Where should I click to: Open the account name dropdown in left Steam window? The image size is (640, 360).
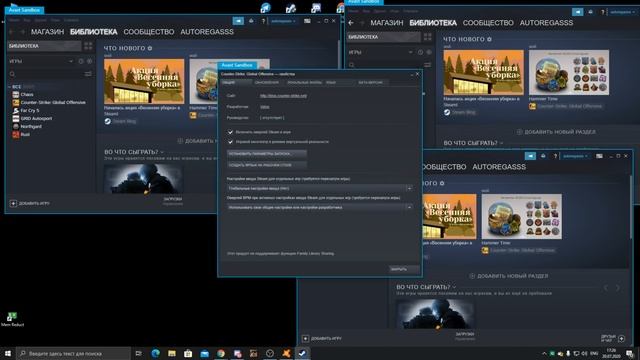tap(282, 21)
